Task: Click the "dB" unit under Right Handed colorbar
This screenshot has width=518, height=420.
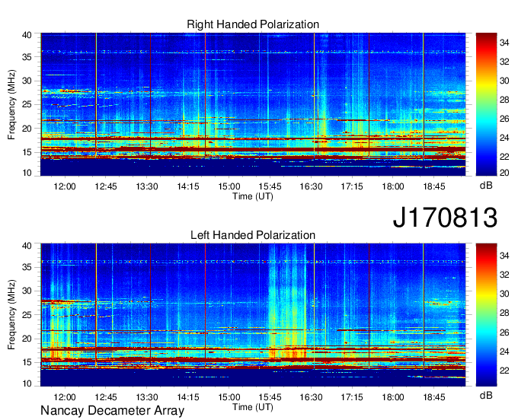Action: 486,185
